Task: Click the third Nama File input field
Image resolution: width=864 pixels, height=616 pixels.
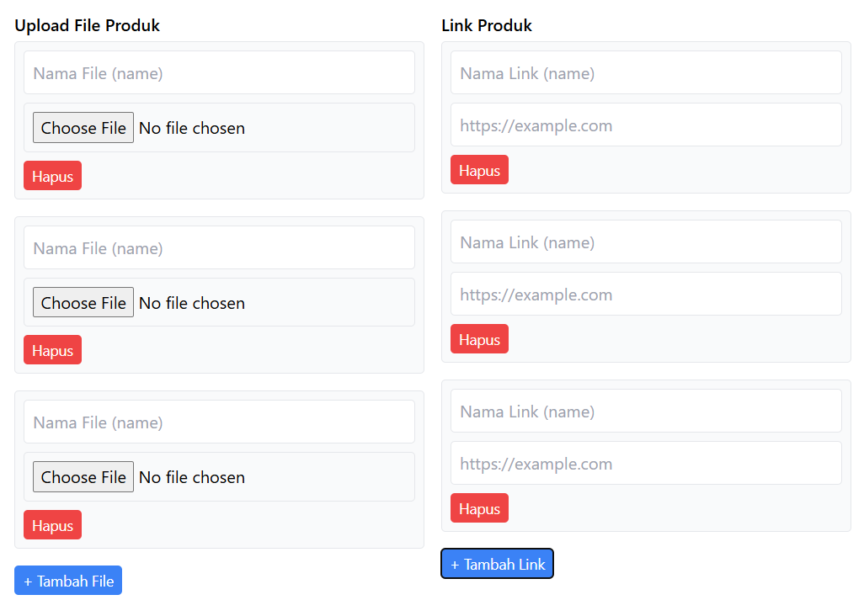Action: [219, 422]
